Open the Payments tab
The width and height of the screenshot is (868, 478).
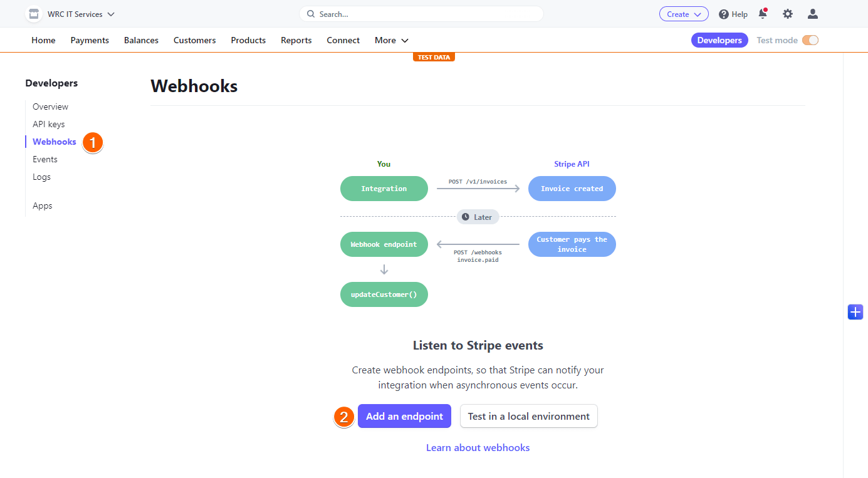(90, 40)
